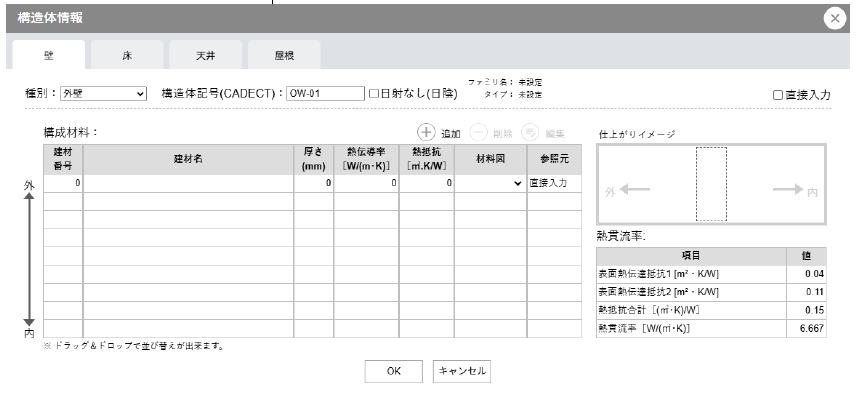Click the 建材名 cell in first row

click(x=188, y=184)
